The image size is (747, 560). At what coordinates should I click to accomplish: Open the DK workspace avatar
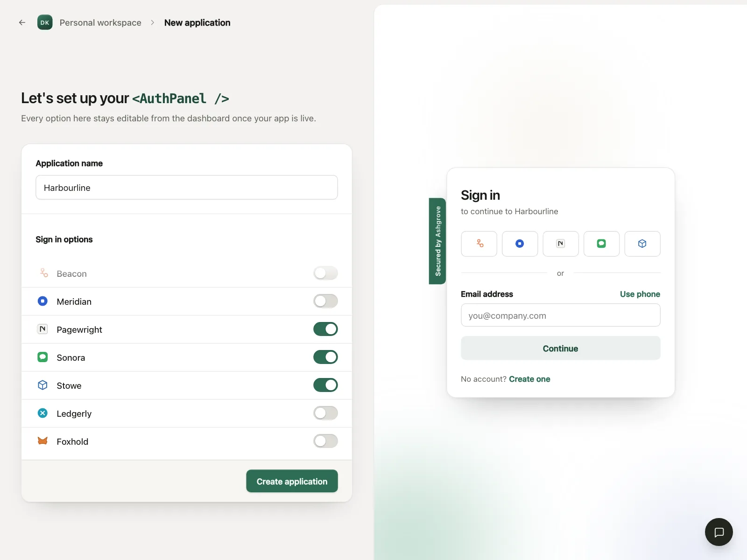(x=45, y=22)
